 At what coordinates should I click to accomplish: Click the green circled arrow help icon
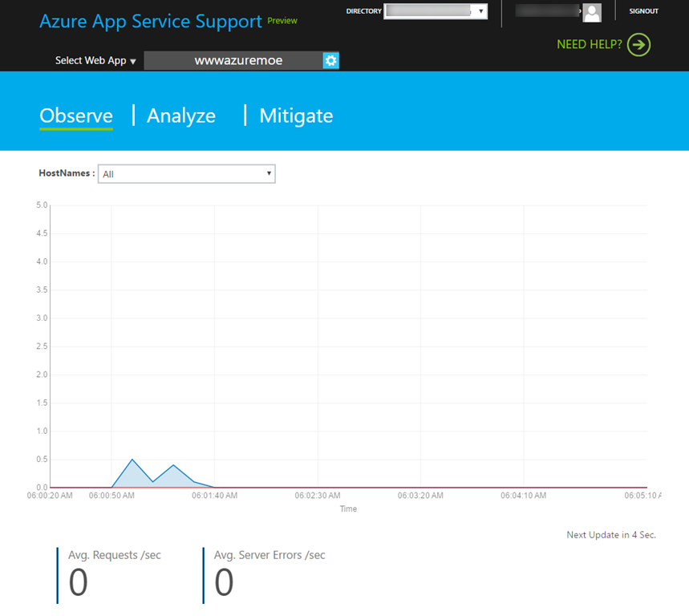pyautogui.click(x=638, y=45)
